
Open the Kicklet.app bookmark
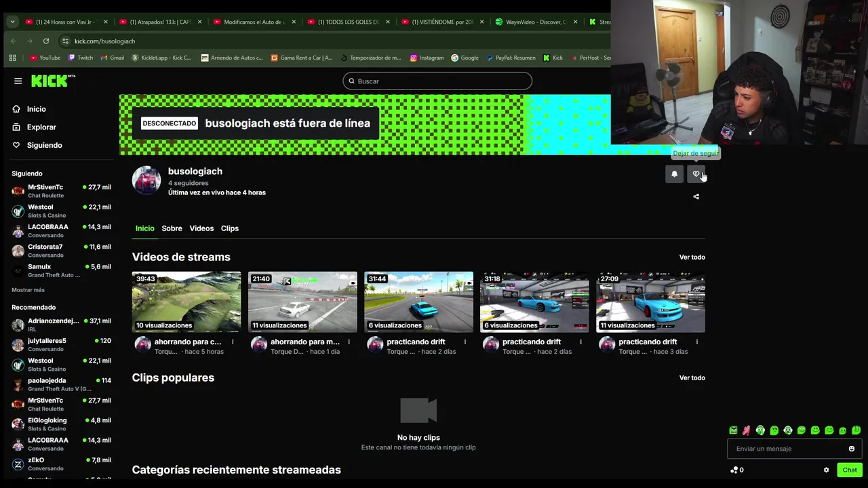point(161,58)
